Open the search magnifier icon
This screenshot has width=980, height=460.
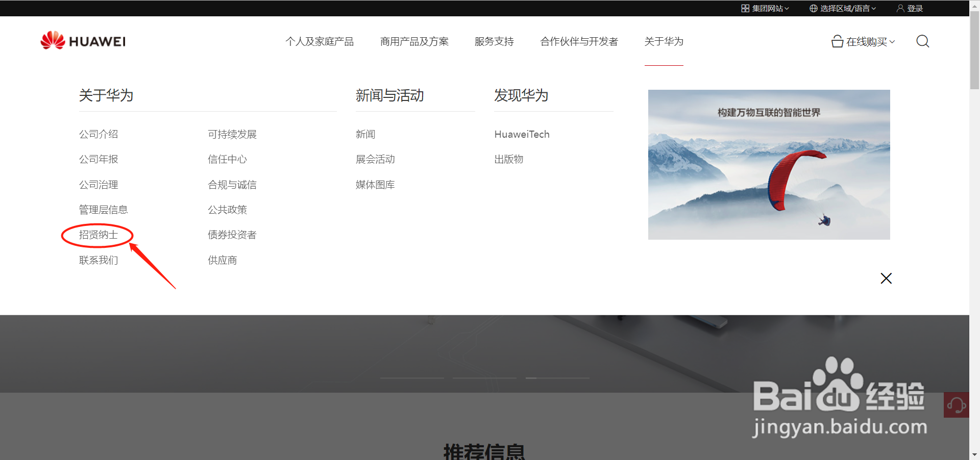pyautogui.click(x=922, y=41)
